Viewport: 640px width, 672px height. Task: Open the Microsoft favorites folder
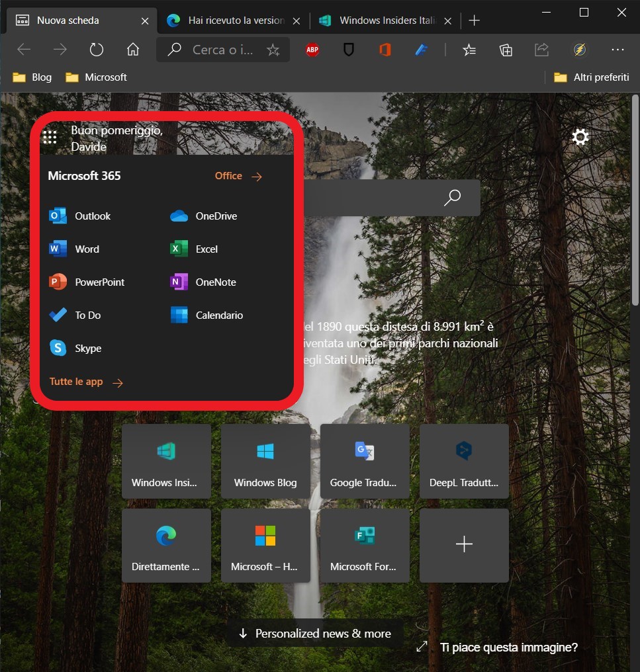point(96,77)
